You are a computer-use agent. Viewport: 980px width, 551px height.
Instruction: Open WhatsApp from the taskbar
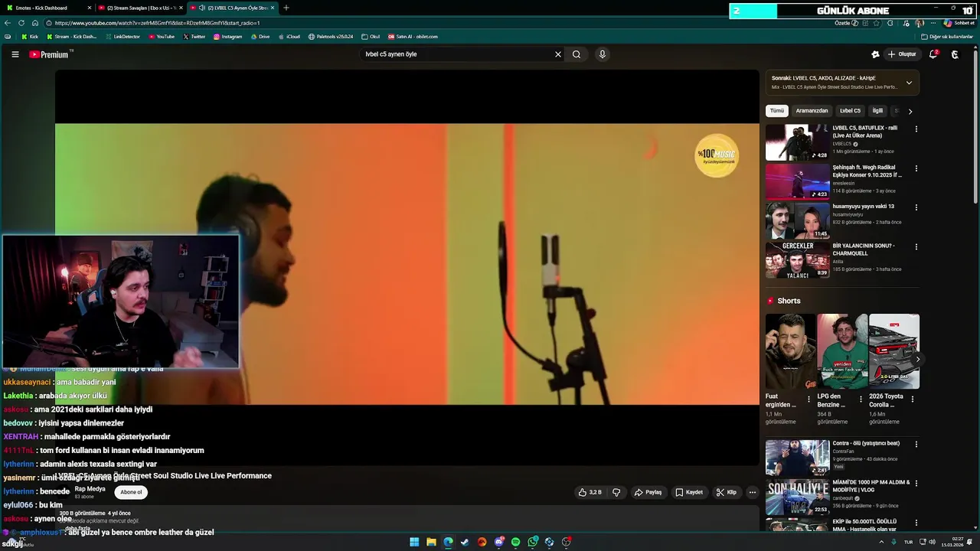pyautogui.click(x=532, y=542)
